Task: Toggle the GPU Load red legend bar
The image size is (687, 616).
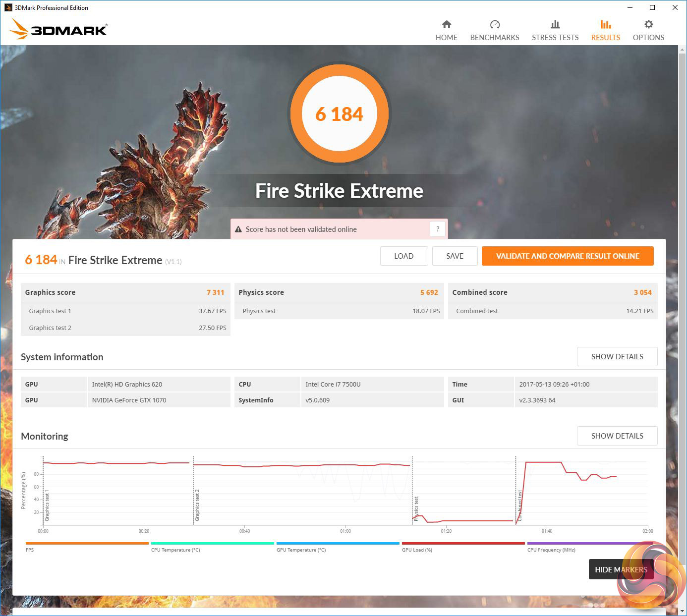Action: 463,543
